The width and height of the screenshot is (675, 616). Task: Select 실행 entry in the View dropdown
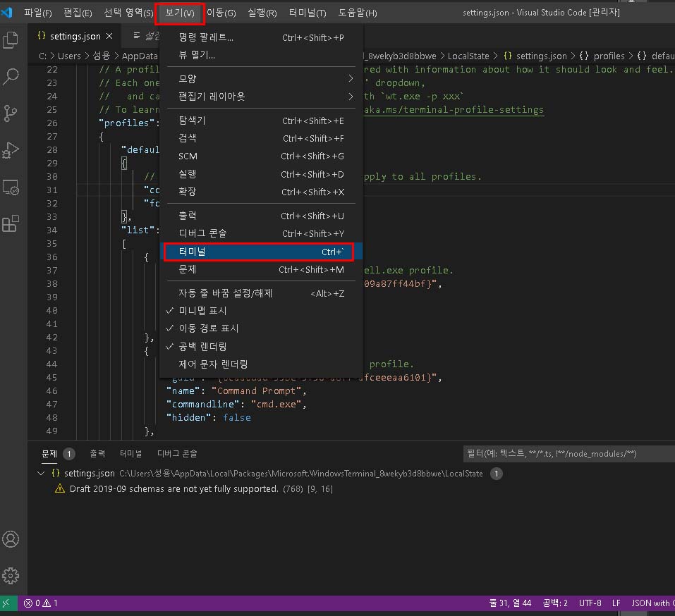(261, 174)
